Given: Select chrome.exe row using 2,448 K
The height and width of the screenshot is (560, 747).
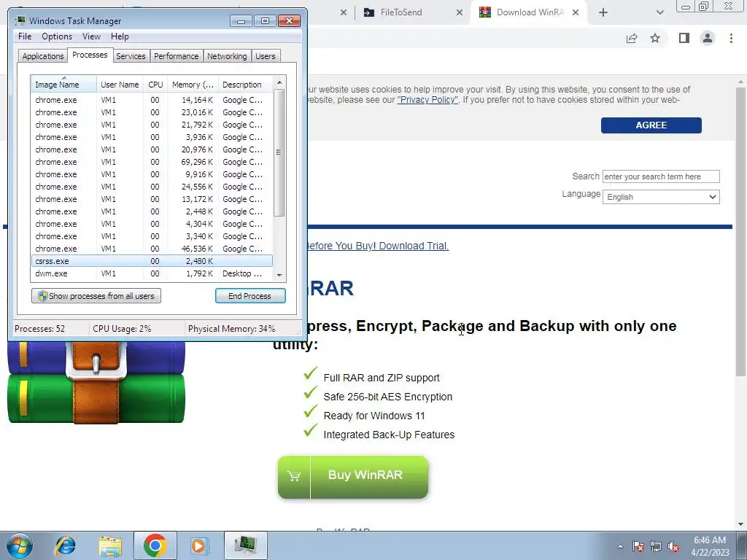Looking at the screenshot, I should (152, 211).
